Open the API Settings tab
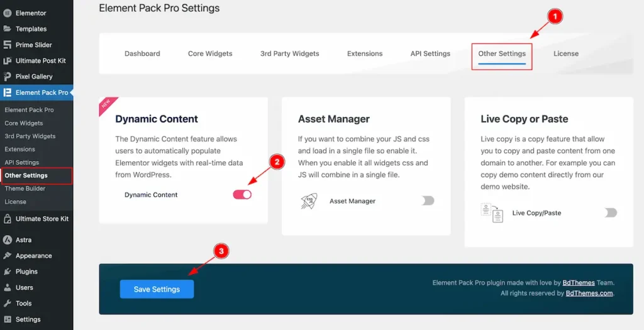The image size is (644, 330). pyautogui.click(x=430, y=54)
